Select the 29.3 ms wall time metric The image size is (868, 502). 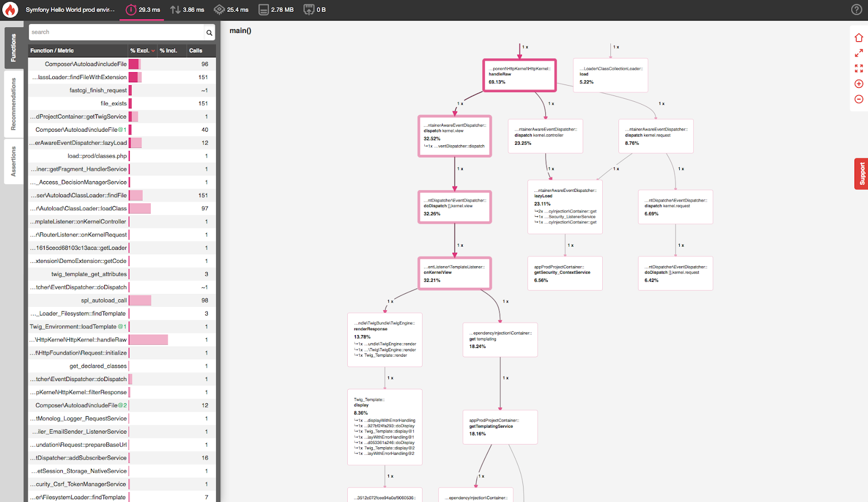coord(143,10)
